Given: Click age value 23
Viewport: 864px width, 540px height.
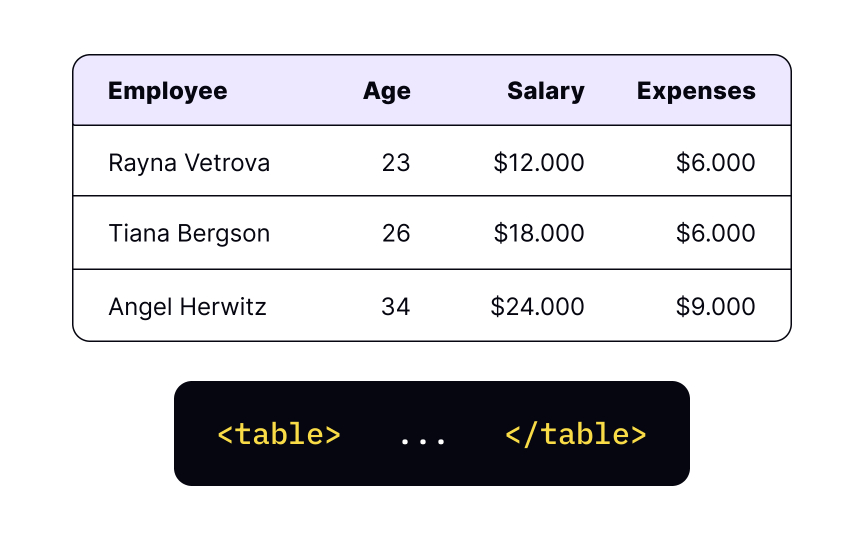Looking at the screenshot, I should pyautogui.click(x=396, y=163).
